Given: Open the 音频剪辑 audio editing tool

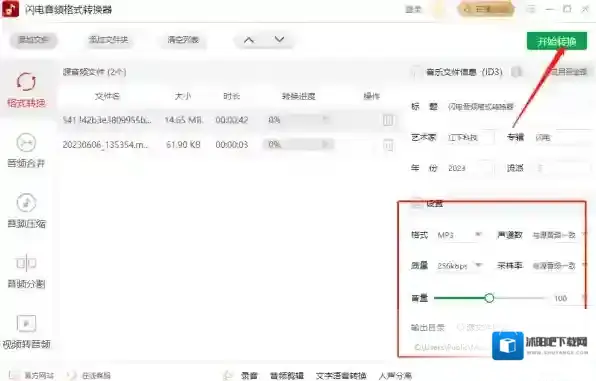Looking at the screenshot, I should 287,376.
